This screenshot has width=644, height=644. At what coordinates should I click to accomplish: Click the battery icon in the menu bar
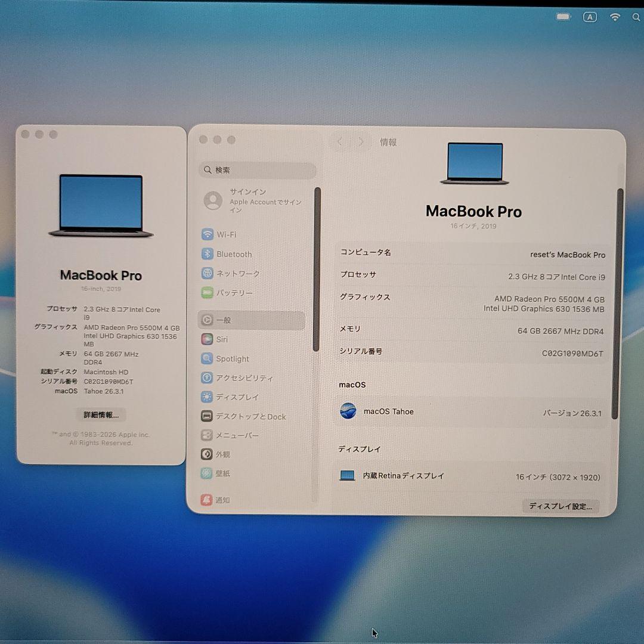point(563,17)
